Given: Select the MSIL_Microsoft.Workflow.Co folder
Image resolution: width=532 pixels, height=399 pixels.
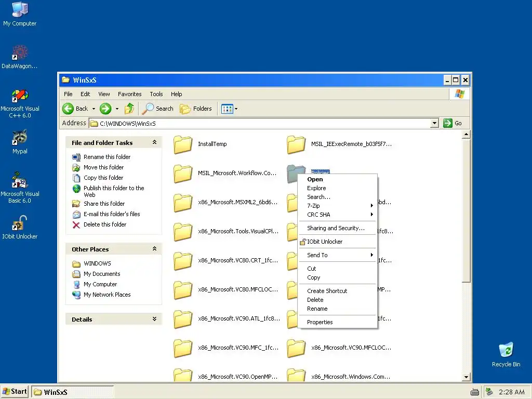Looking at the screenshot, I should pyautogui.click(x=225, y=174).
